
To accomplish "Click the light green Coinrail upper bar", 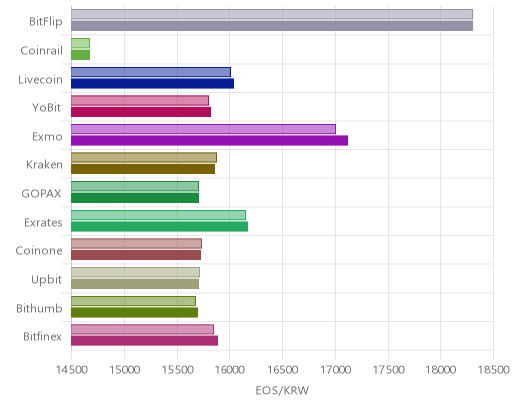I will coord(80,43).
